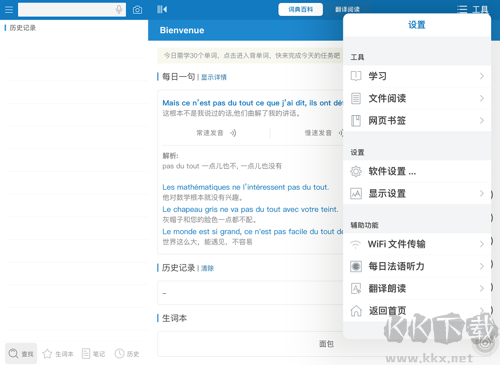The image size is (500, 365).
Task: Open WiFi 文件传输 entry
Action: point(417,244)
